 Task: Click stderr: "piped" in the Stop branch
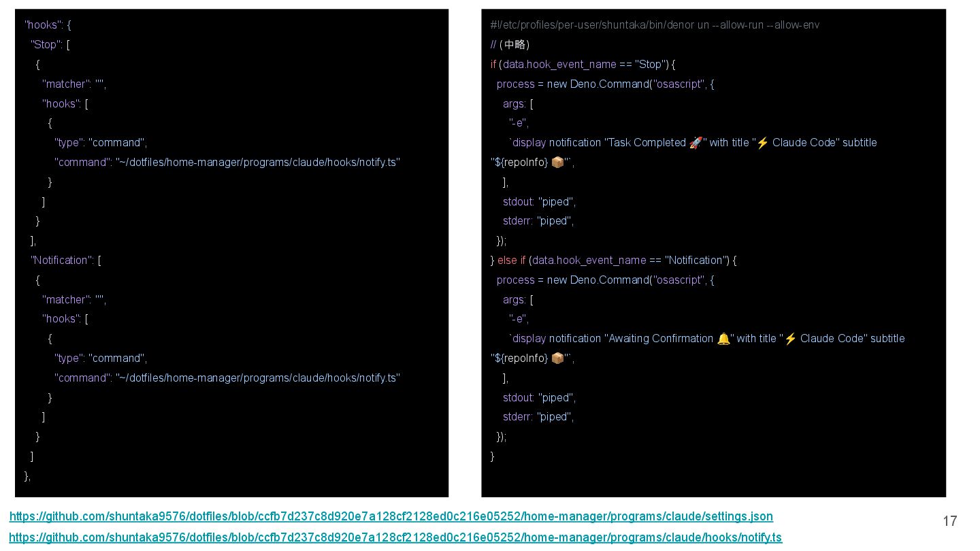[x=538, y=221]
